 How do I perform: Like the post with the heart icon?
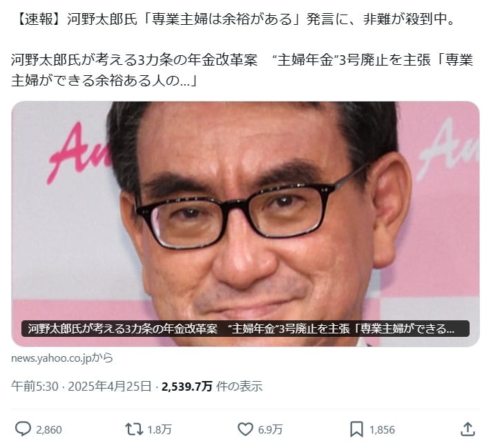click(245, 429)
